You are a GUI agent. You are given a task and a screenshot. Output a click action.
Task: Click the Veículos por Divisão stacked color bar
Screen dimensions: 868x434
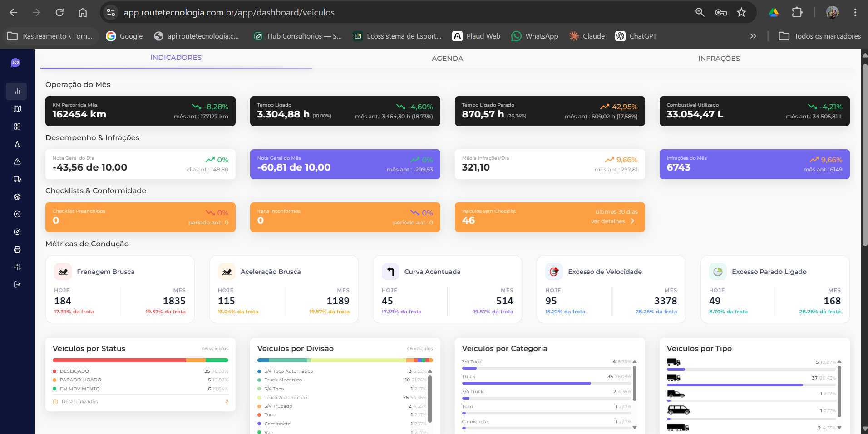(345, 361)
